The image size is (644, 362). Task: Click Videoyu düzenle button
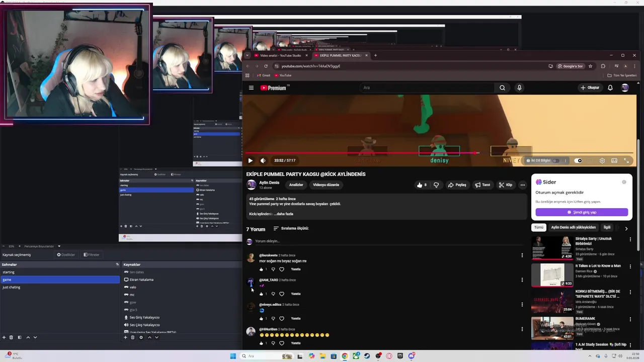326,185
